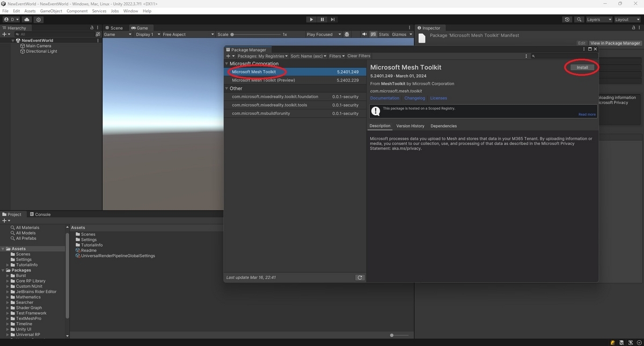Viewport: 644px width, 346px height.
Task: Open the Layers dropdown
Action: click(x=598, y=19)
